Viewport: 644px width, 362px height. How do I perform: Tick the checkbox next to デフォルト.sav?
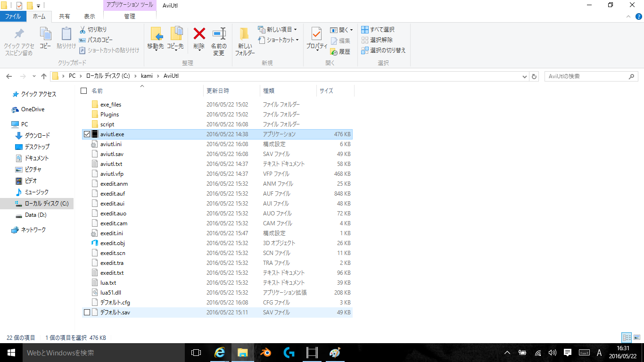pyautogui.click(x=86, y=313)
